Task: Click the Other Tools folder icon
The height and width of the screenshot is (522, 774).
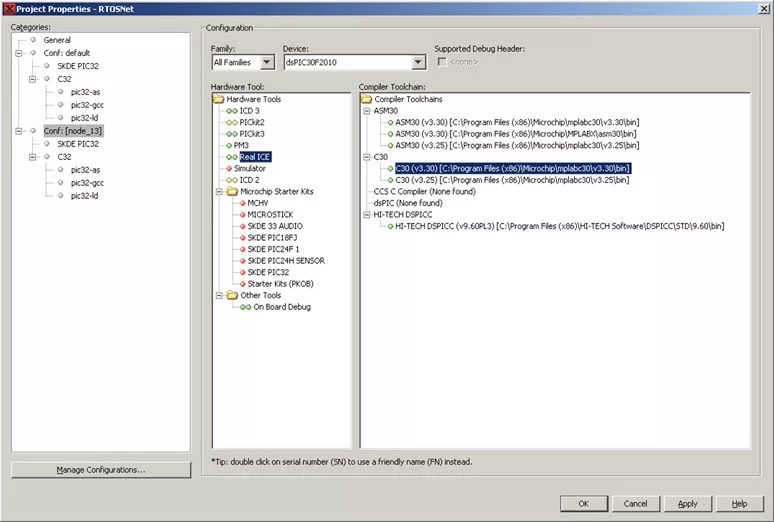Action: [232, 295]
